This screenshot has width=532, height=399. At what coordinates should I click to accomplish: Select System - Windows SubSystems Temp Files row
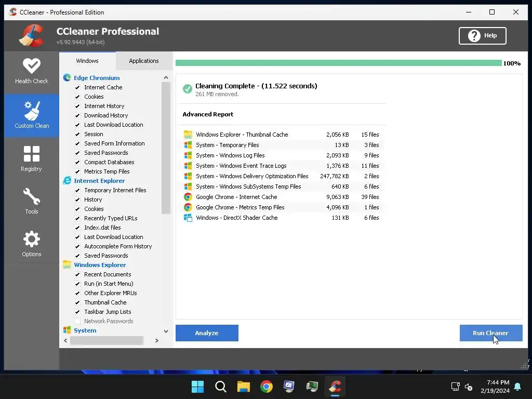(x=281, y=187)
